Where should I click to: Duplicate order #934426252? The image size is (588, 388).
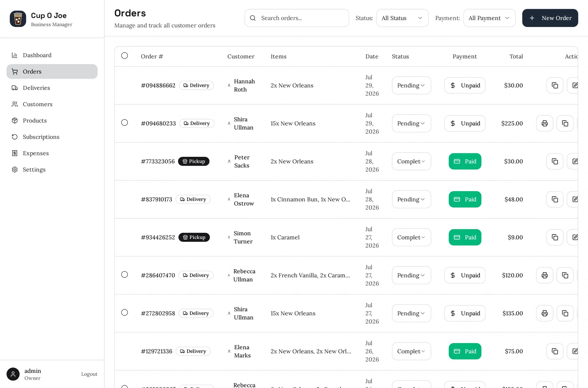click(x=555, y=237)
